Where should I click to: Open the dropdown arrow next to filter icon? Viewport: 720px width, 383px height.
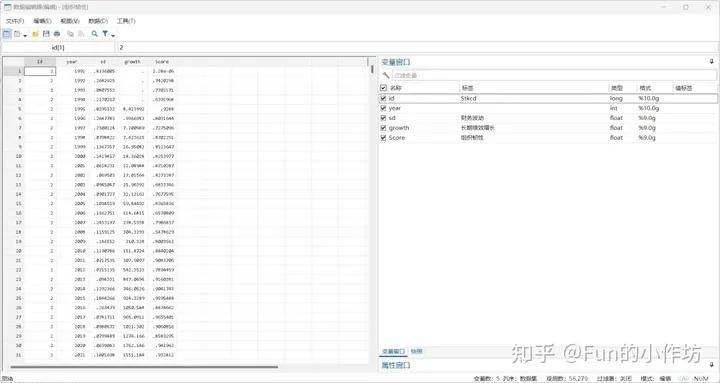pyautogui.click(x=113, y=35)
